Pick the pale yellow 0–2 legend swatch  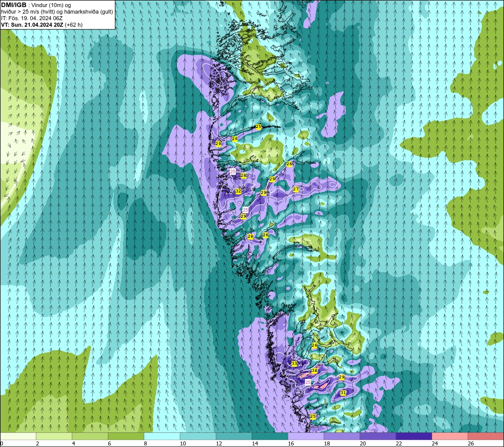click(x=18, y=436)
